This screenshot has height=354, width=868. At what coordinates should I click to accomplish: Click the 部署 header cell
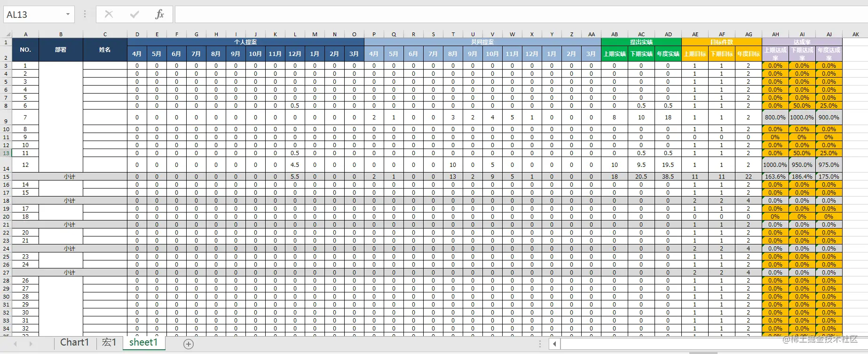61,50
